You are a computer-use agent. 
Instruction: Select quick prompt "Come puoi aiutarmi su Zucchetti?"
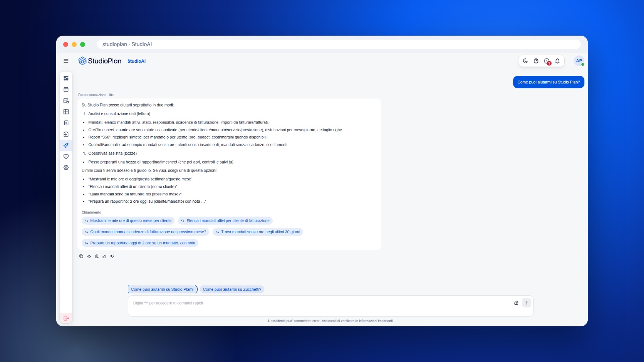coord(232,290)
